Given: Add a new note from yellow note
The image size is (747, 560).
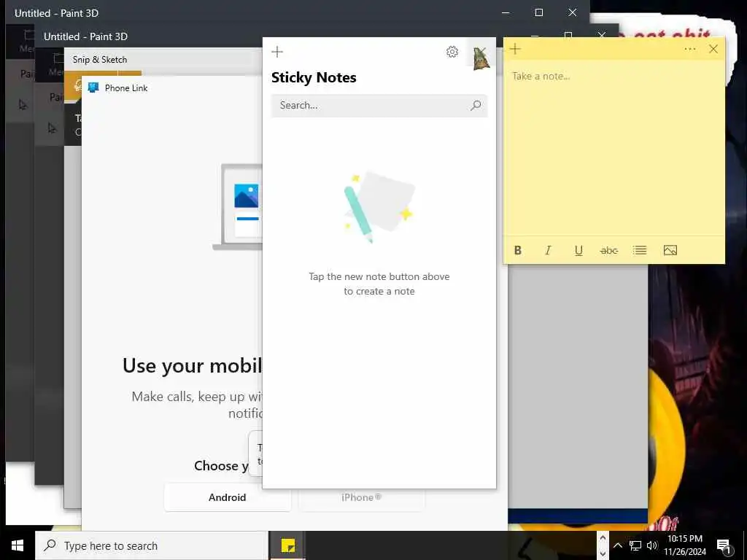Looking at the screenshot, I should tap(515, 49).
